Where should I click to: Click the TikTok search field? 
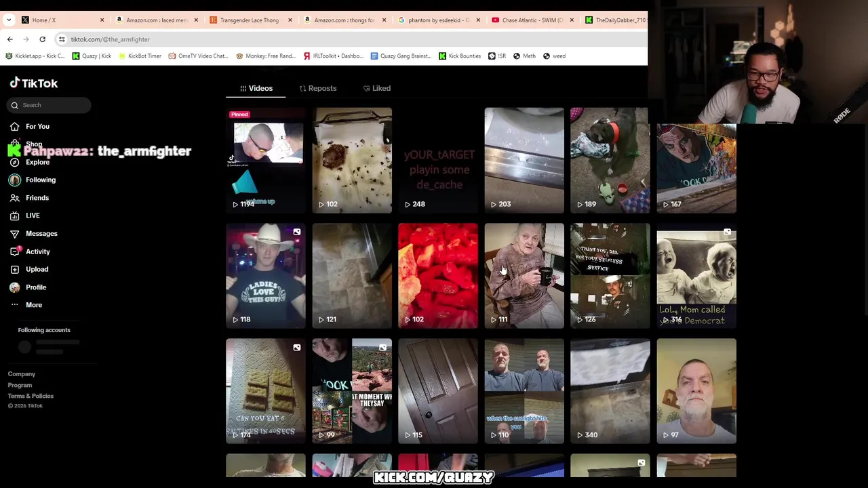click(50, 105)
